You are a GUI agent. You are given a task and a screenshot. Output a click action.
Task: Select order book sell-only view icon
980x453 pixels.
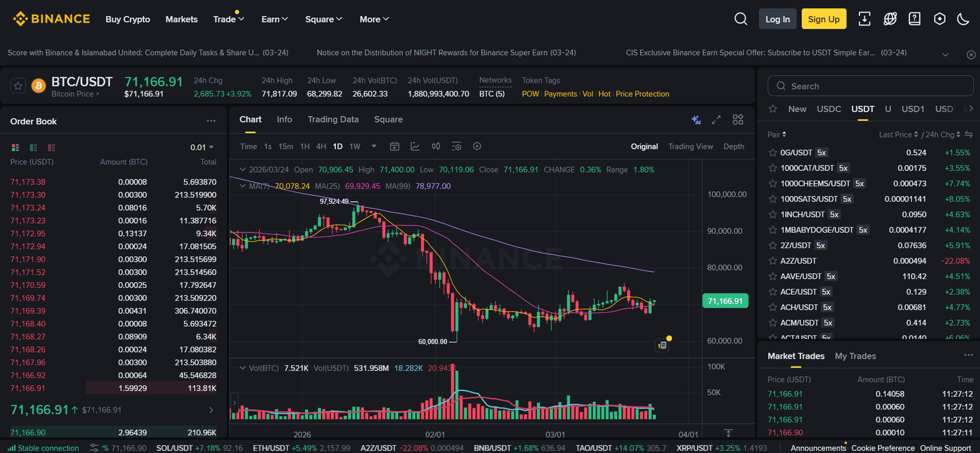click(51, 148)
